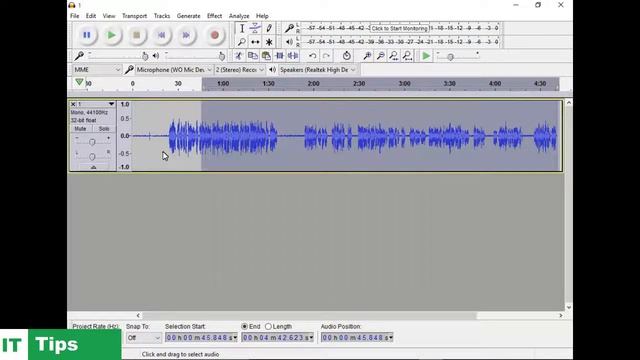Open End time format dropdown arrow

pos(311,338)
